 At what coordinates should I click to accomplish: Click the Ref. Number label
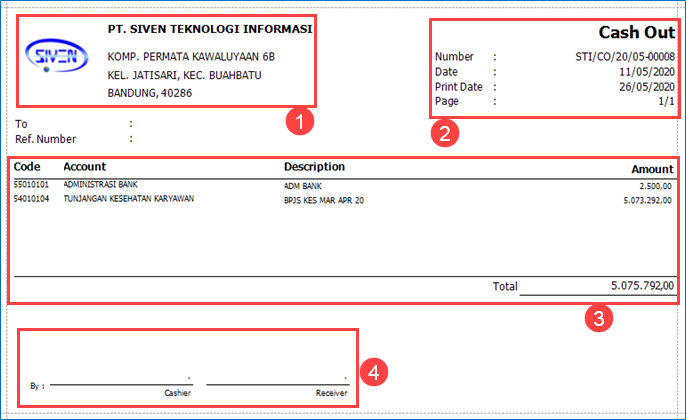[x=46, y=139]
